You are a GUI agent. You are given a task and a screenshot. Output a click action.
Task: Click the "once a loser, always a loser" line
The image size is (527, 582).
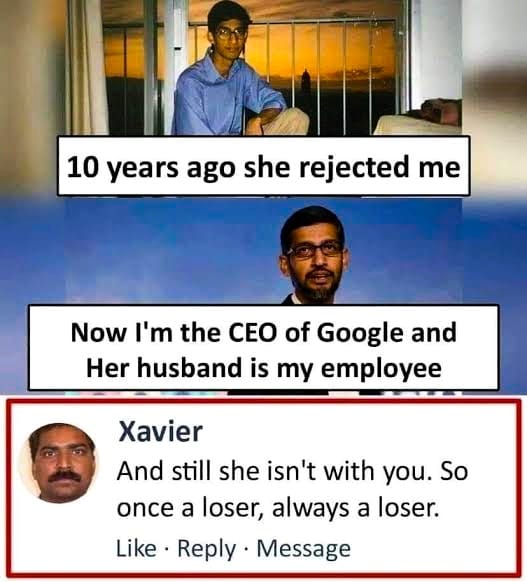pyautogui.click(x=278, y=507)
